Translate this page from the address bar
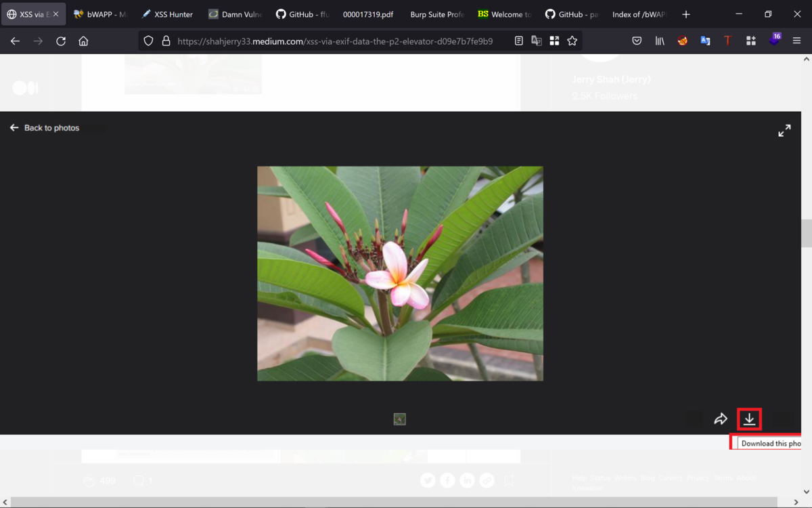The image size is (812, 508). (537, 41)
